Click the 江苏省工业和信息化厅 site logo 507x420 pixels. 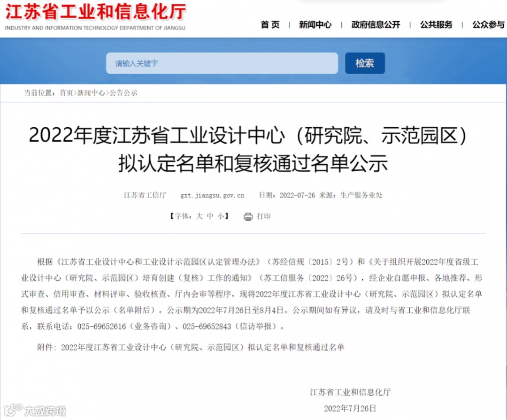(95, 17)
